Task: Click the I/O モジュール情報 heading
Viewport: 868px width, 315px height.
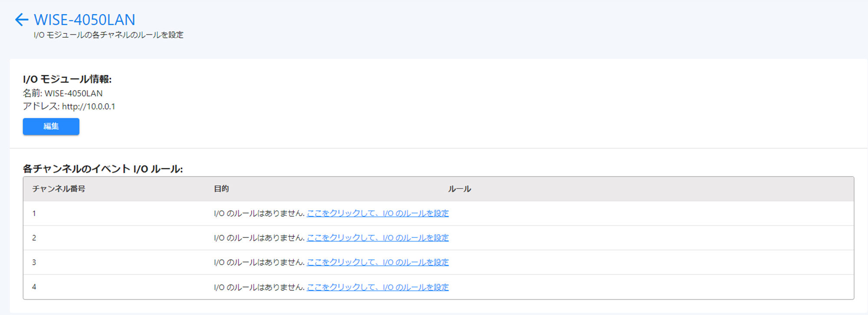Action: [67, 79]
